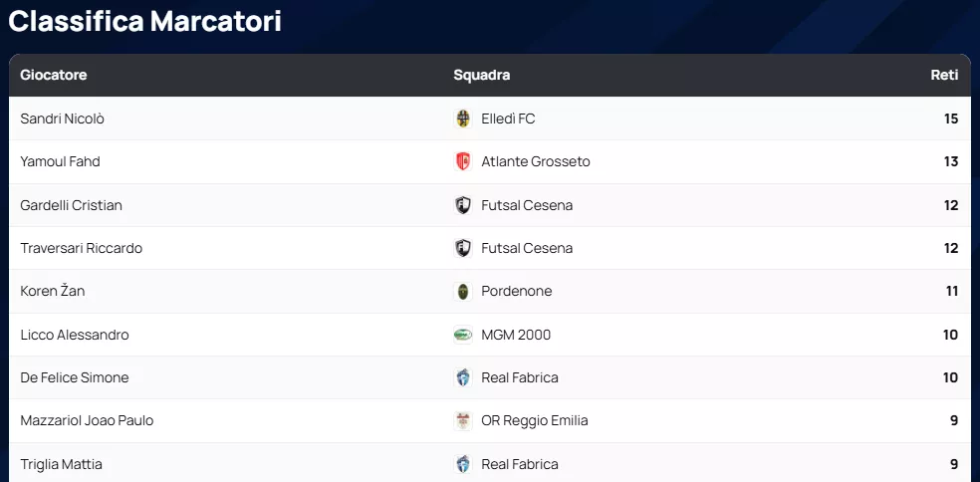This screenshot has height=482, width=980.
Task: Click the Elledì FC team logo
Action: click(462, 119)
